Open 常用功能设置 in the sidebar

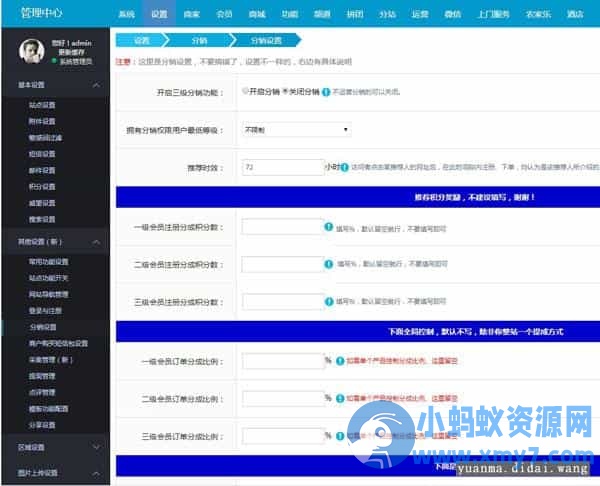49,262
